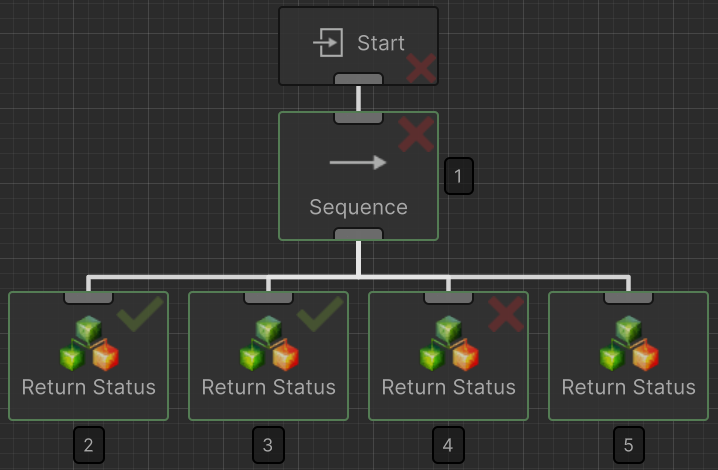The image size is (718, 470).
Task: Click the Sequence node arrow icon
Action: (358, 162)
